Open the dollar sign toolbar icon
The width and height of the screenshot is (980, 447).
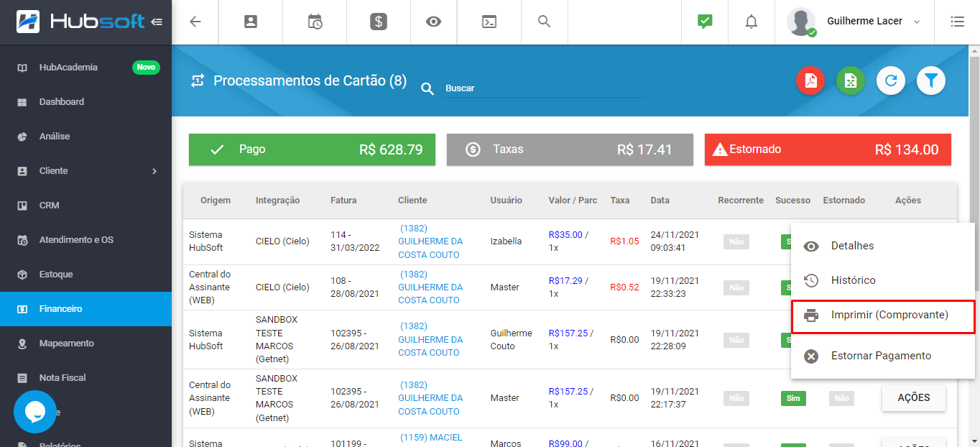[379, 22]
